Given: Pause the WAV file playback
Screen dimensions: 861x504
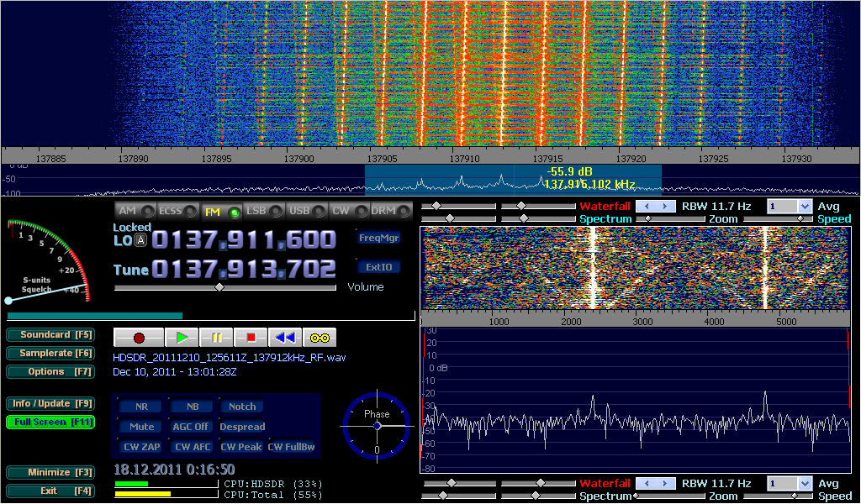Looking at the screenshot, I should point(216,338).
